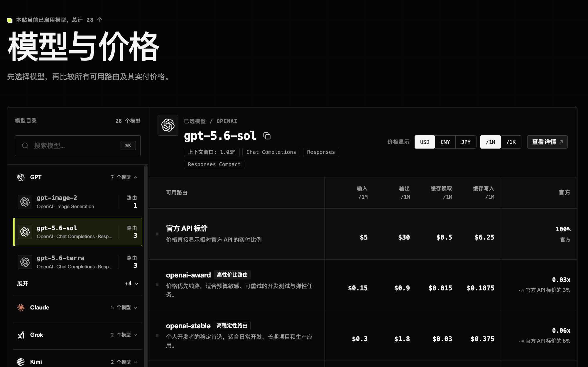Click the 0.03x ratio value
This screenshot has width=588, height=367.
click(561, 280)
